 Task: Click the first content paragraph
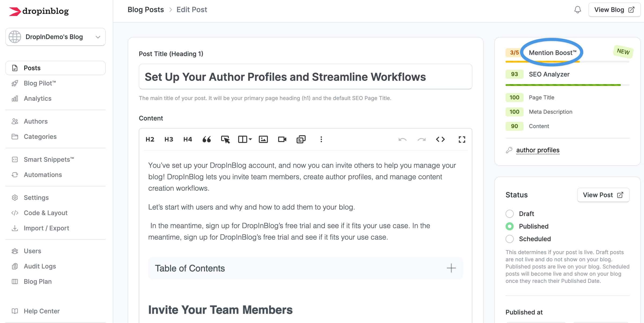coord(302,177)
